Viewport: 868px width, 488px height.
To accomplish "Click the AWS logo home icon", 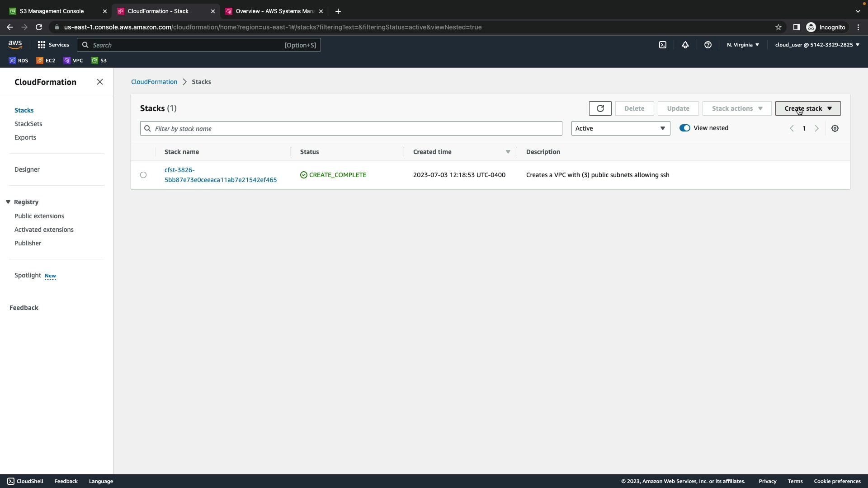I will [x=15, y=44].
